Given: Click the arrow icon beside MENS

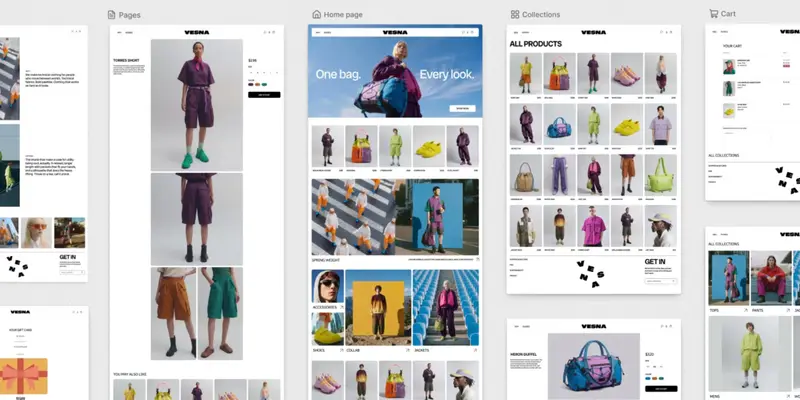Looking at the screenshot, I should [x=789, y=396].
